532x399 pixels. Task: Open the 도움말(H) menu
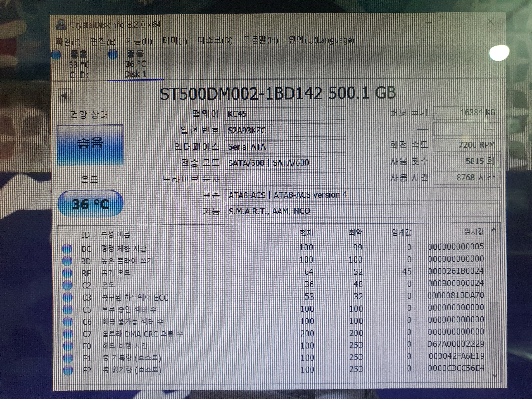[x=260, y=40]
